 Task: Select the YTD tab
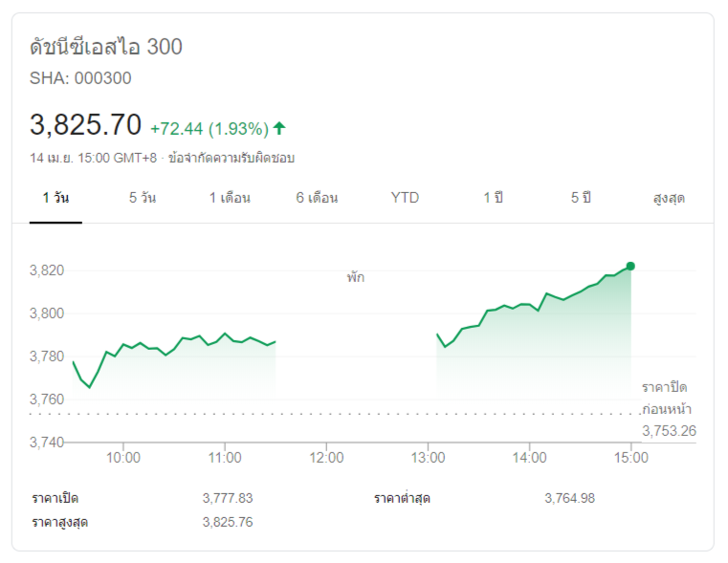pyautogui.click(x=405, y=198)
